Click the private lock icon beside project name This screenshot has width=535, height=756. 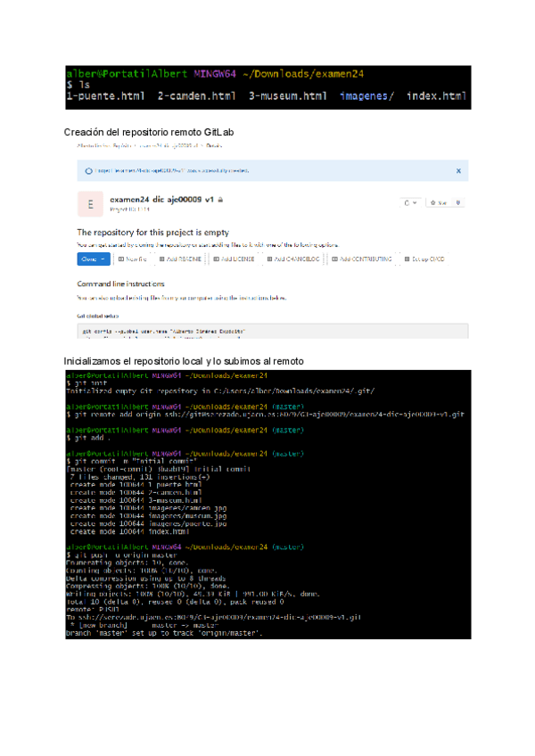220,200
